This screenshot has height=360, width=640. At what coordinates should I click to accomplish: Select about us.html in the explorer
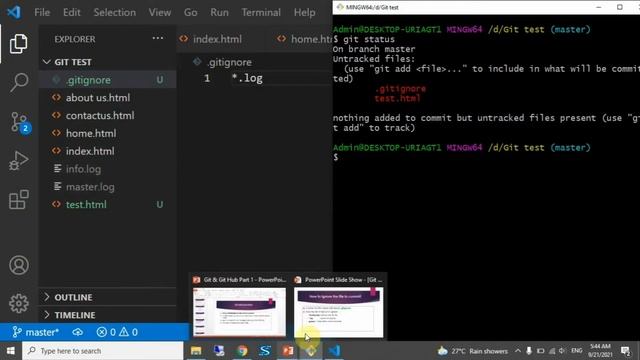(108, 98)
